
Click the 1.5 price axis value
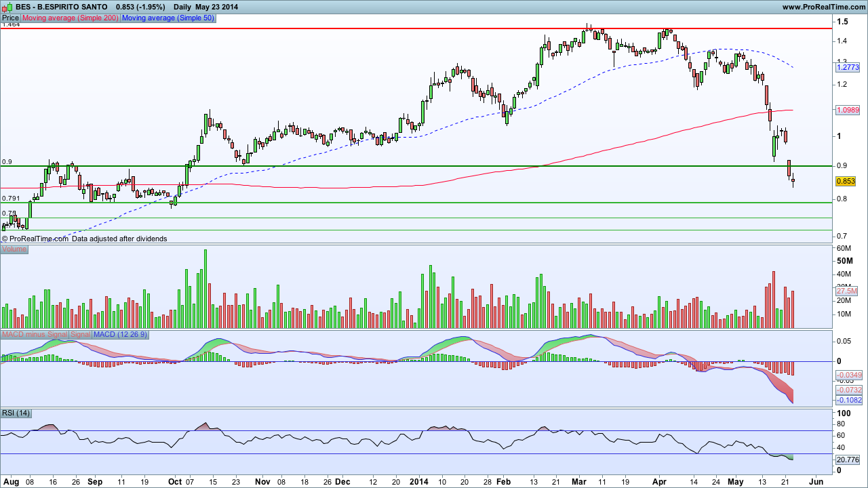(x=842, y=22)
